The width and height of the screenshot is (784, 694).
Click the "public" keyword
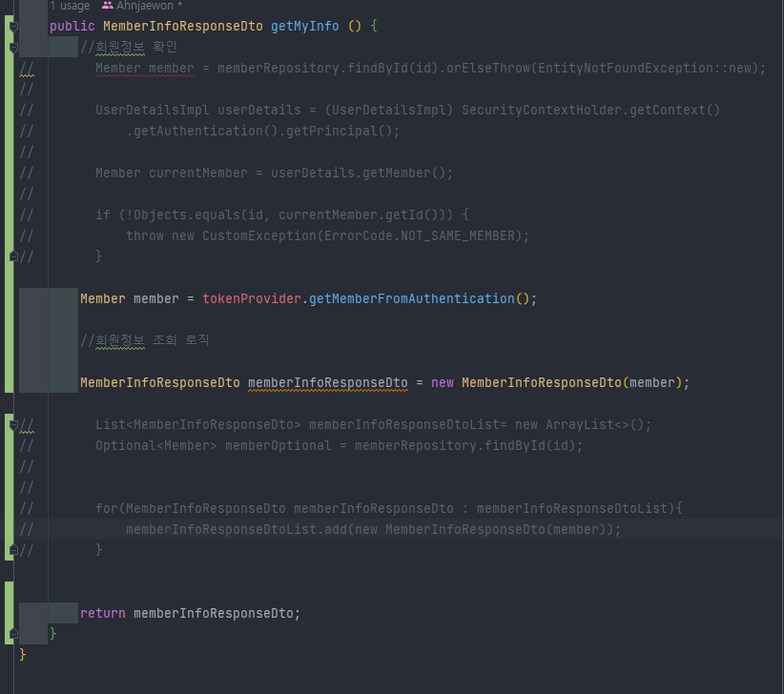tap(72, 26)
